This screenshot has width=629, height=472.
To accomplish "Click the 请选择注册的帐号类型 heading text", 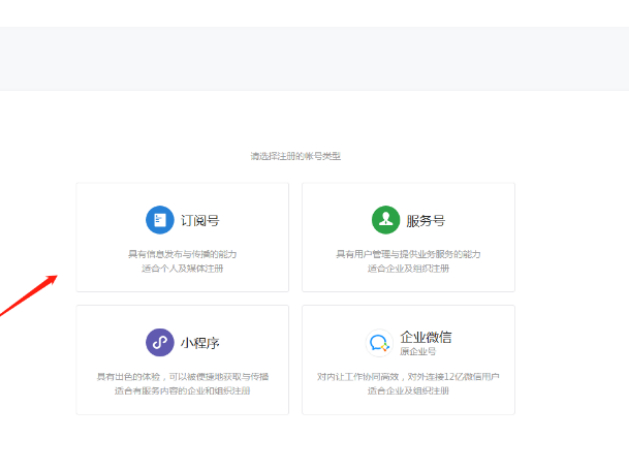I will coord(296,156).
